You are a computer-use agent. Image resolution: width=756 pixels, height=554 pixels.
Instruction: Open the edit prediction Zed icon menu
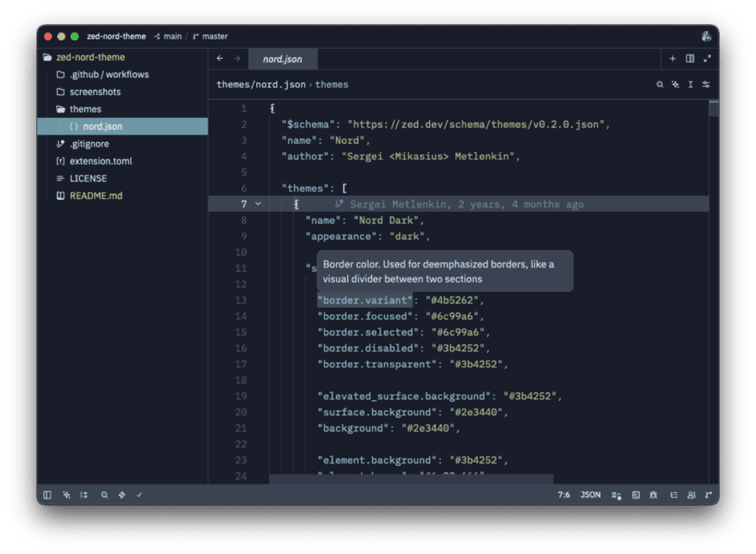tap(617, 495)
